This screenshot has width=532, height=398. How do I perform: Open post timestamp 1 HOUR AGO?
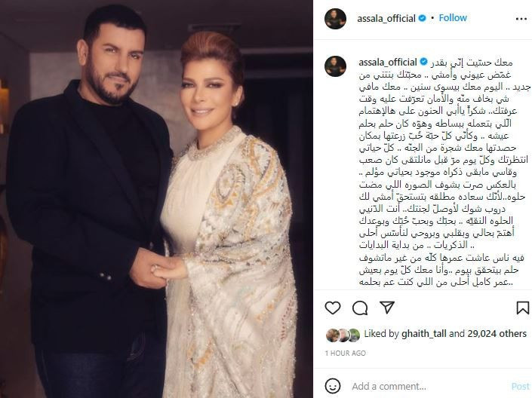tap(345, 354)
